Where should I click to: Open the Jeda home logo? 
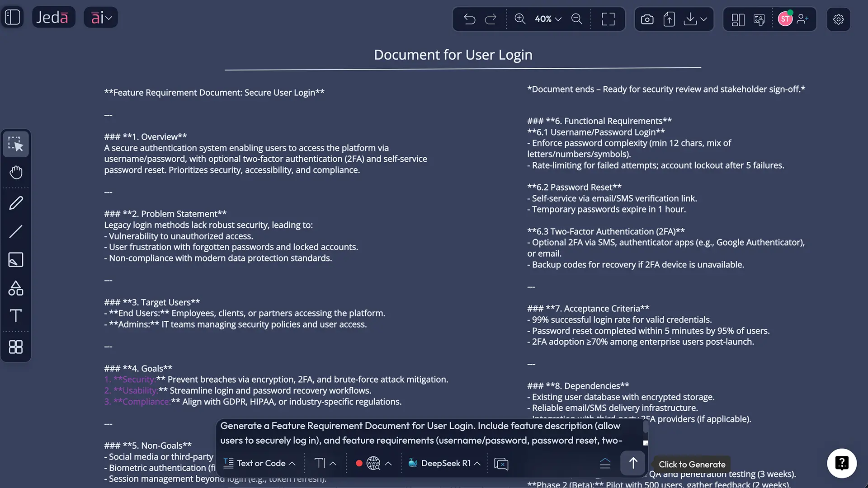pos(53,18)
